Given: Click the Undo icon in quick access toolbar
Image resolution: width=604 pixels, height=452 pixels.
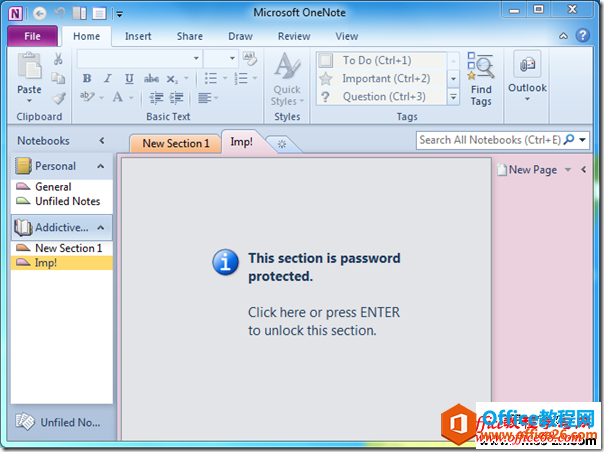Looking at the screenshot, I should (x=60, y=13).
